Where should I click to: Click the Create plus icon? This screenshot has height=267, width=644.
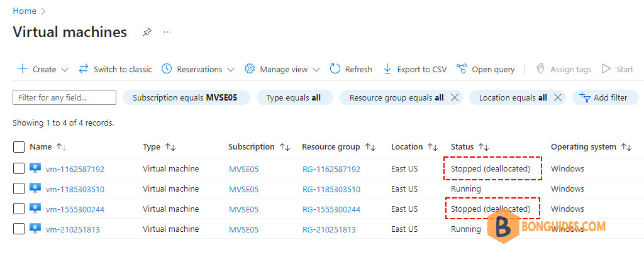click(x=22, y=68)
